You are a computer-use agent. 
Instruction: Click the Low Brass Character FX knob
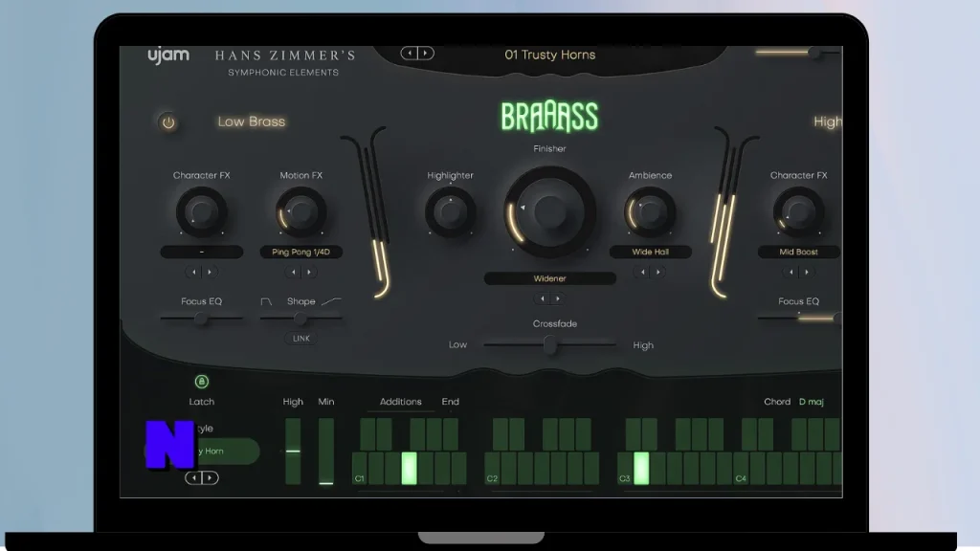pyautogui.click(x=201, y=212)
